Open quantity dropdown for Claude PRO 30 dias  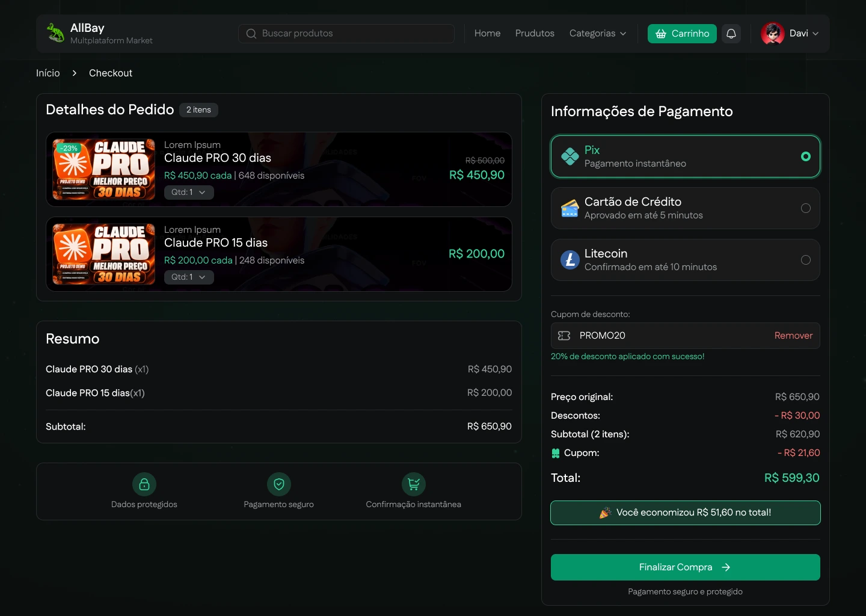coord(189,192)
